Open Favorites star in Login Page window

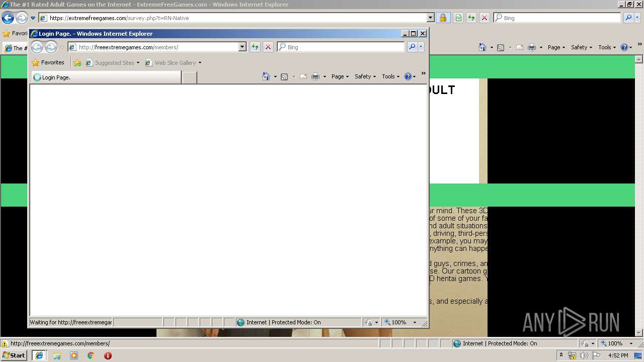tap(48, 63)
